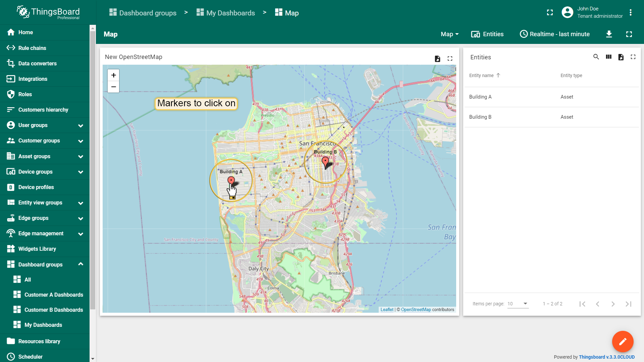This screenshot has height=362, width=644.
Task: Zoom out on the map
Action: 113,87
